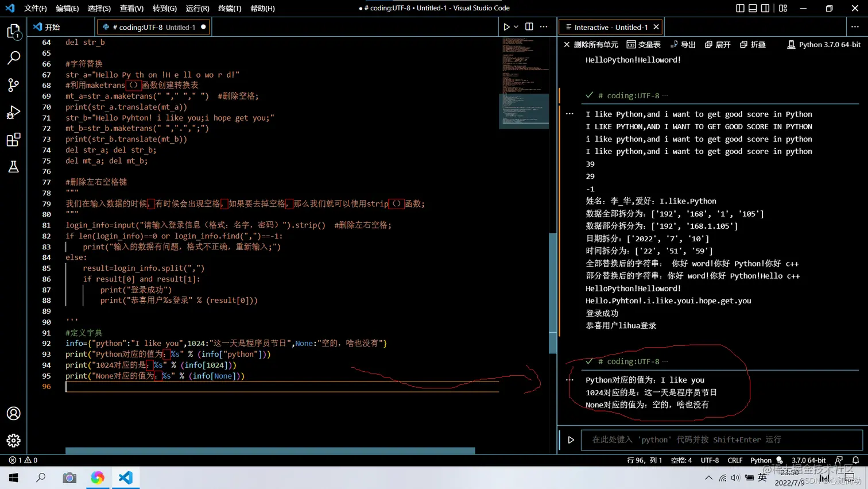Click 行 96, 列 1 line position status
This screenshot has width=868, height=489.
645,460
